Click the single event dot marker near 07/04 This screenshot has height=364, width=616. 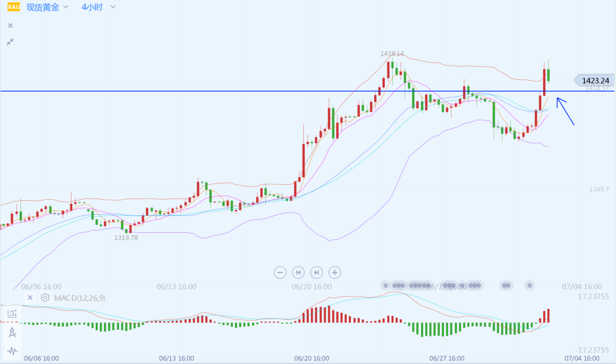[x=529, y=285]
